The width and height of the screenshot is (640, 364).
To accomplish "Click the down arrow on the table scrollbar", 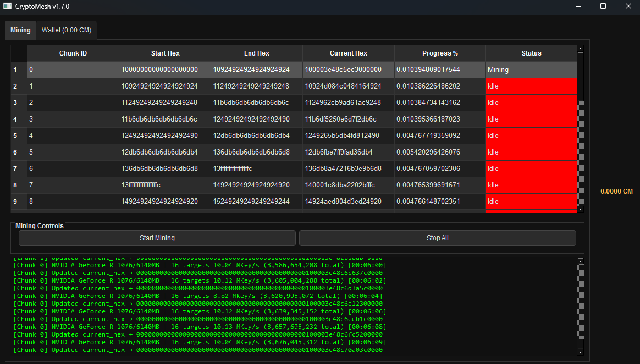I will [580, 209].
